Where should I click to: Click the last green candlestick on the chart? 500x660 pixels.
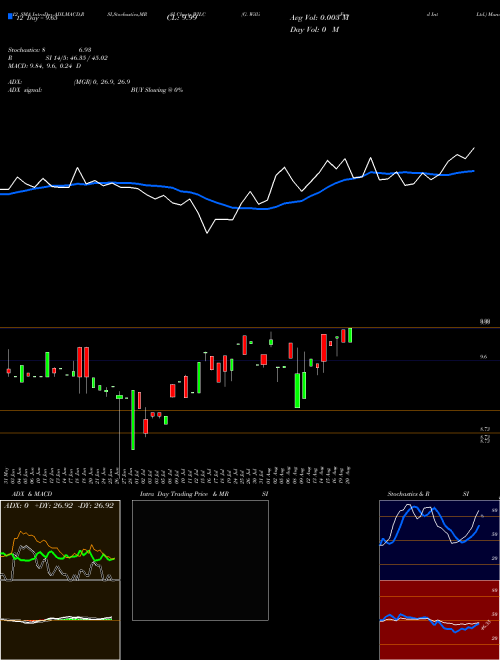point(350,335)
